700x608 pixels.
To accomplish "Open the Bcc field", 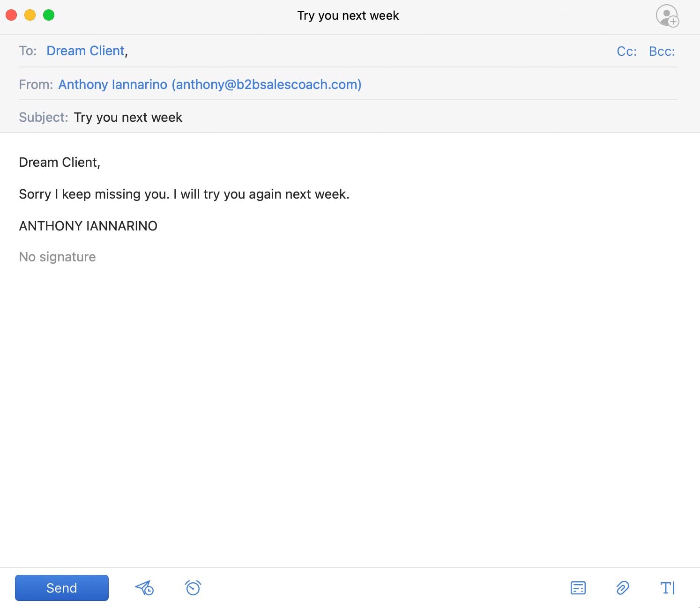I will (x=662, y=51).
